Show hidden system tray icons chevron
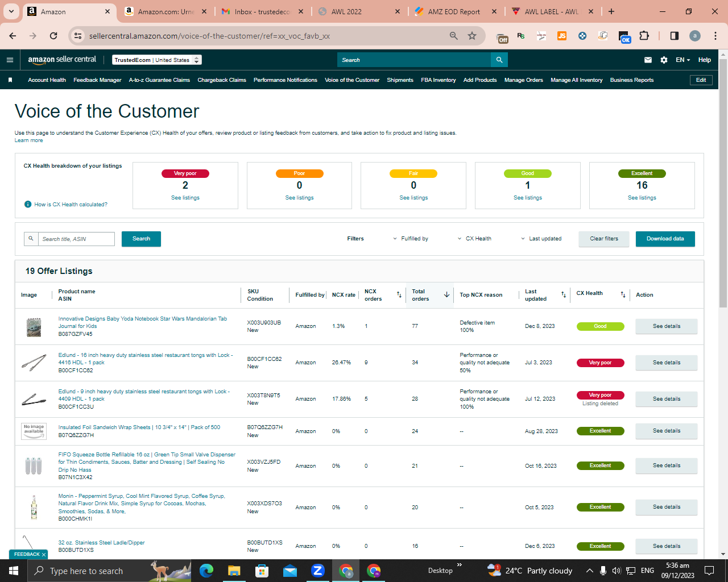Viewport: 728px width, 582px height. coord(589,571)
